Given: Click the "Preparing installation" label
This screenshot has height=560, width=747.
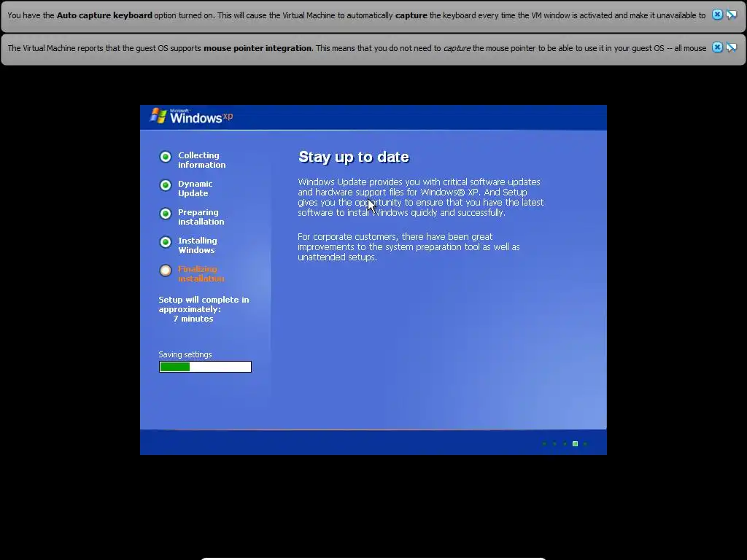Looking at the screenshot, I should tap(201, 217).
